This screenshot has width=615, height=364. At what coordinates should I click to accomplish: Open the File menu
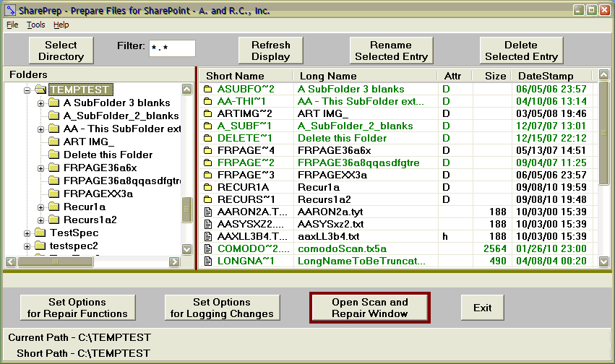tap(12, 25)
